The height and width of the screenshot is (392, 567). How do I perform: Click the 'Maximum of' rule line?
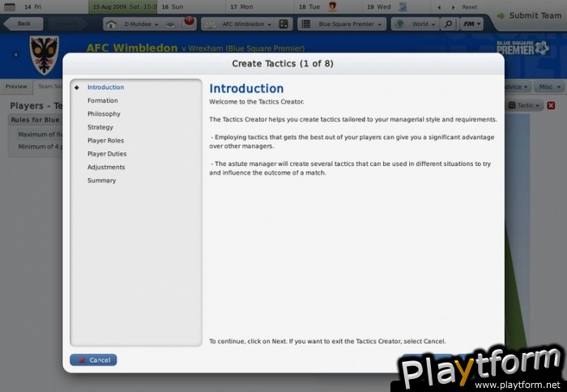[40, 134]
